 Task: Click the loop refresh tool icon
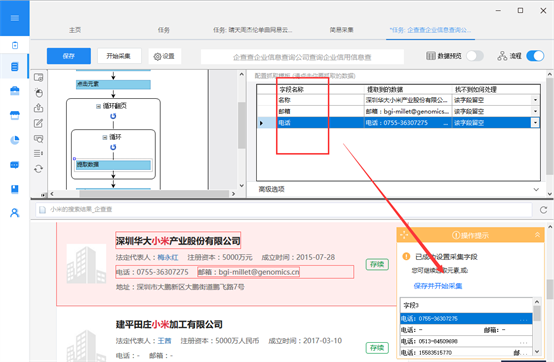pos(39,169)
